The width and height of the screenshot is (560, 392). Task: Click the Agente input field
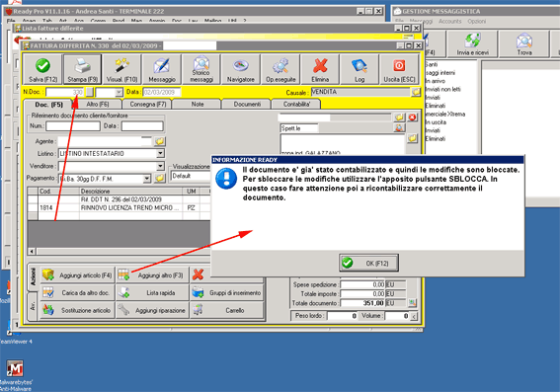click(105, 141)
